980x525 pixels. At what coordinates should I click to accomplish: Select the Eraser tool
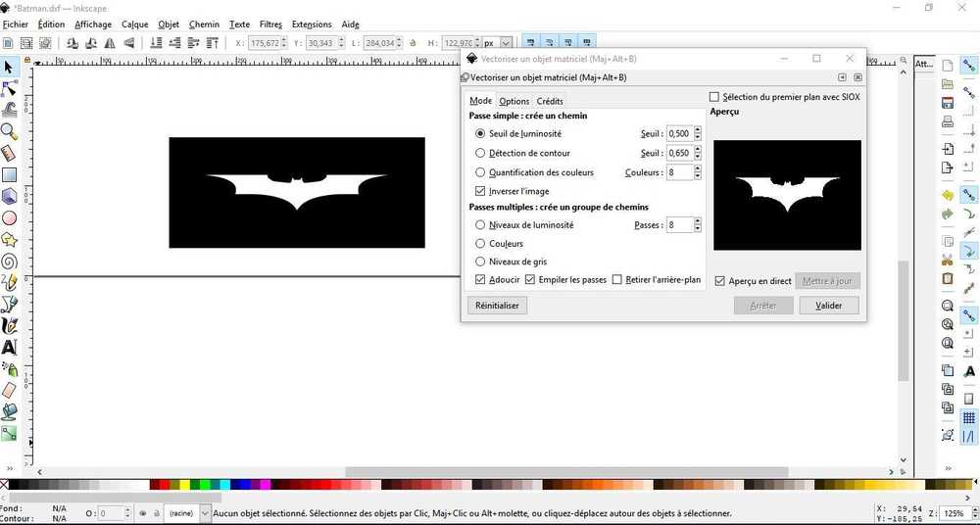9,391
